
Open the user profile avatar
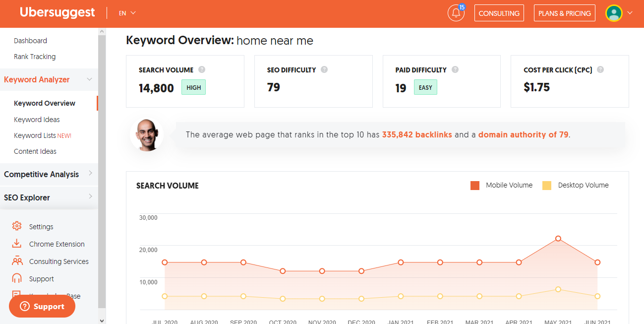pos(614,13)
